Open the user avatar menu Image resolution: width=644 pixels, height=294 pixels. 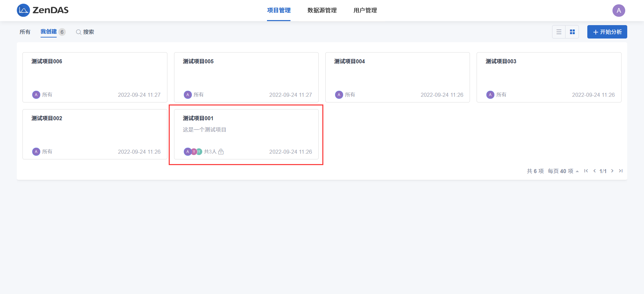click(619, 10)
